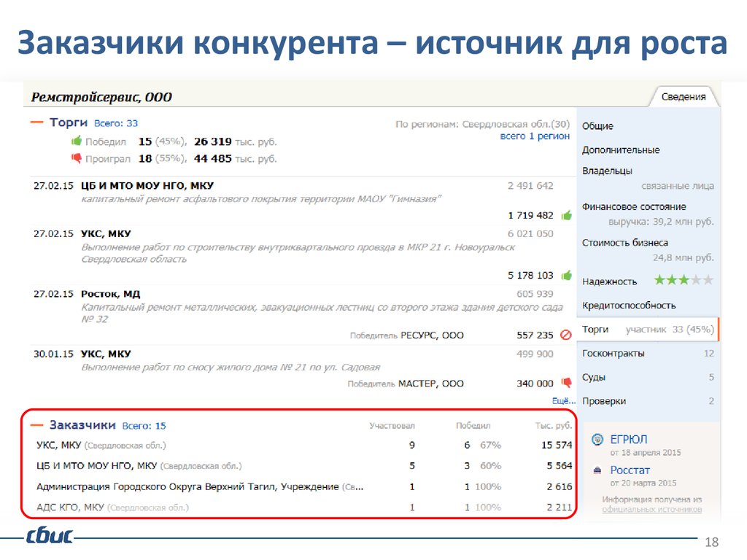Screen dimensions: 747x560
Task: Click the red thumbs-down icon next to 340 000
Action: point(566,383)
